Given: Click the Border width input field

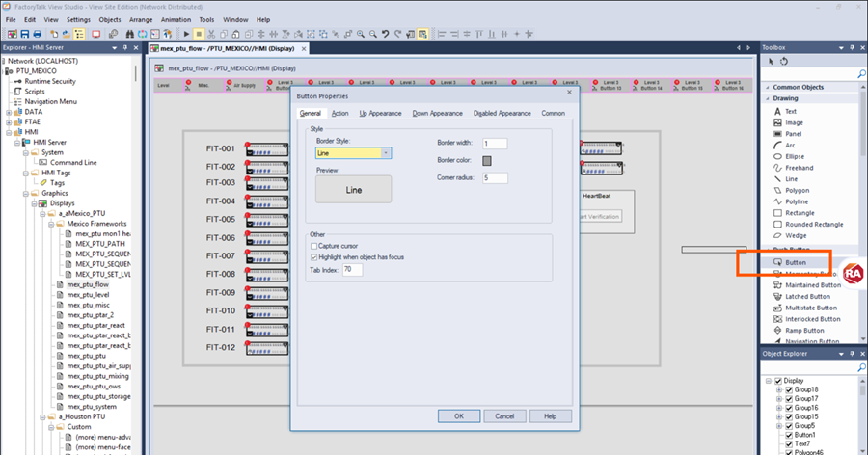Looking at the screenshot, I should (495, 144).
